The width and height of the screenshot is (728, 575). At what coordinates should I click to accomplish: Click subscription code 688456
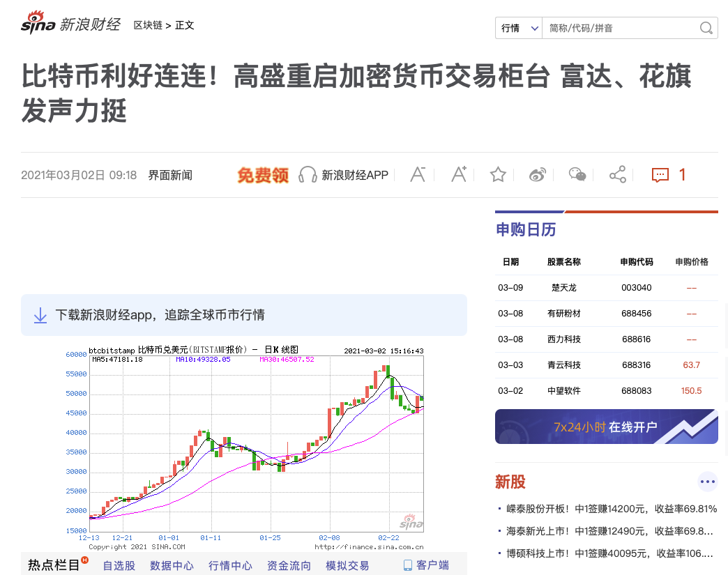[x=636, y=314]
